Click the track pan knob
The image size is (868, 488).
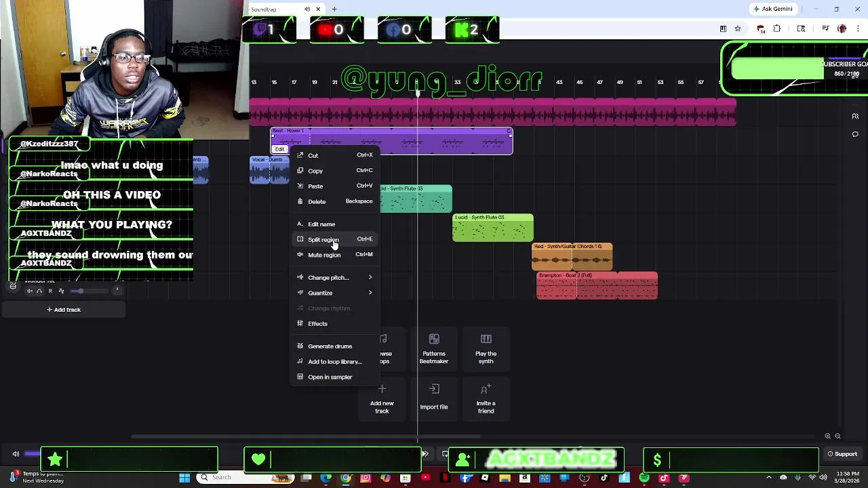click(x=117, y=291)
